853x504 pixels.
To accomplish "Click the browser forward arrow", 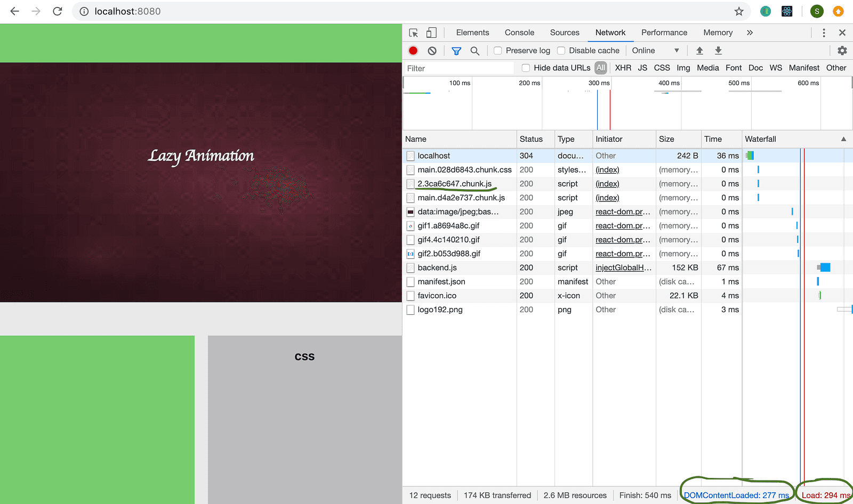I will (x=36, y=11).
